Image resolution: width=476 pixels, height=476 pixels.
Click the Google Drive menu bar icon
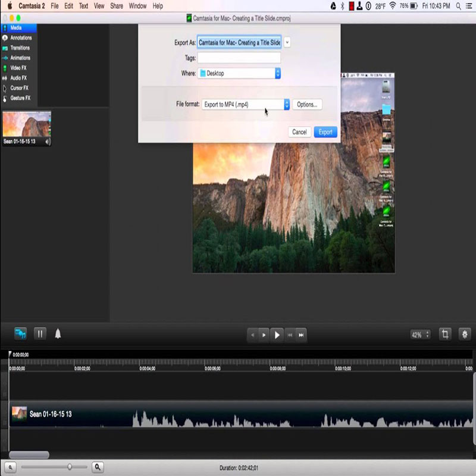pos(333,6)
